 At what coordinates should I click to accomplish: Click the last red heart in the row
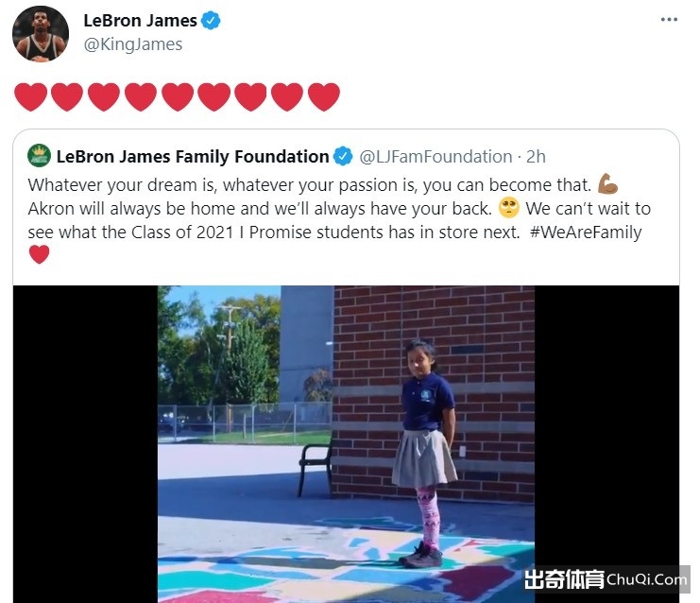coord(324,97)
